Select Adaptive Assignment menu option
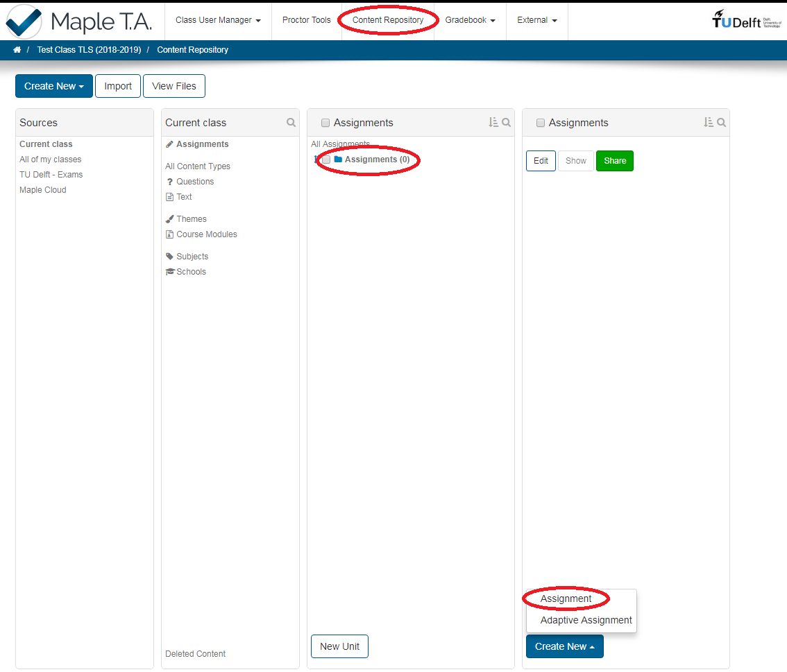The height and width of the screenshot is (672, 787). point(586,620)
